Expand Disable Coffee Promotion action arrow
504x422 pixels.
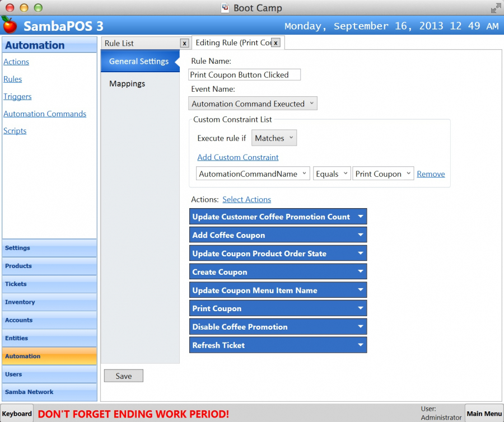[361, 327]
